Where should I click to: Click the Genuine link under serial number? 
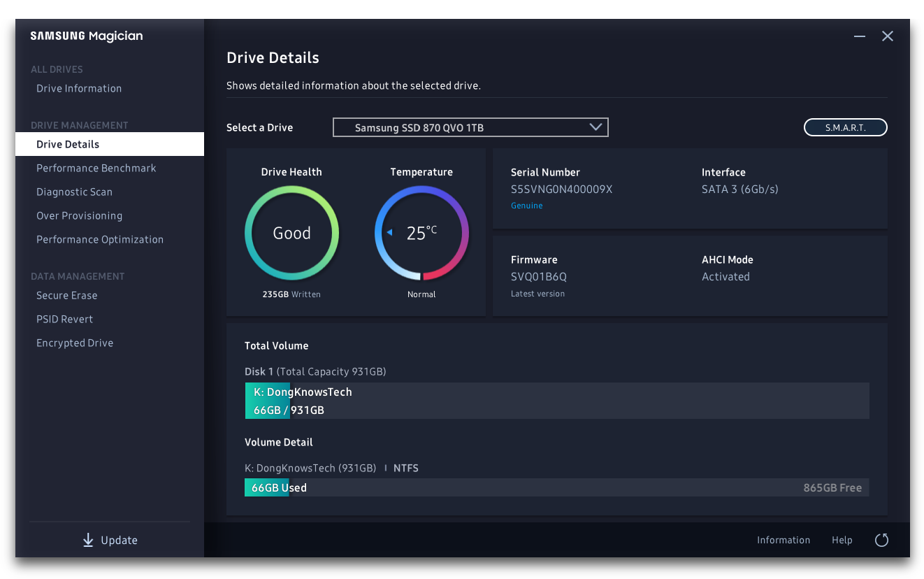point(526,206)
